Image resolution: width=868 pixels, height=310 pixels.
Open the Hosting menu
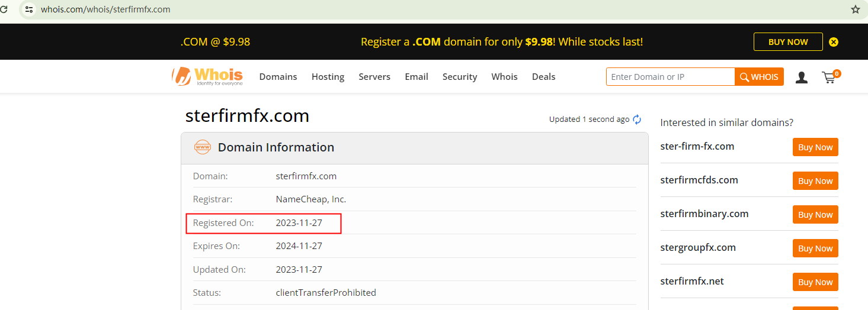328,77
